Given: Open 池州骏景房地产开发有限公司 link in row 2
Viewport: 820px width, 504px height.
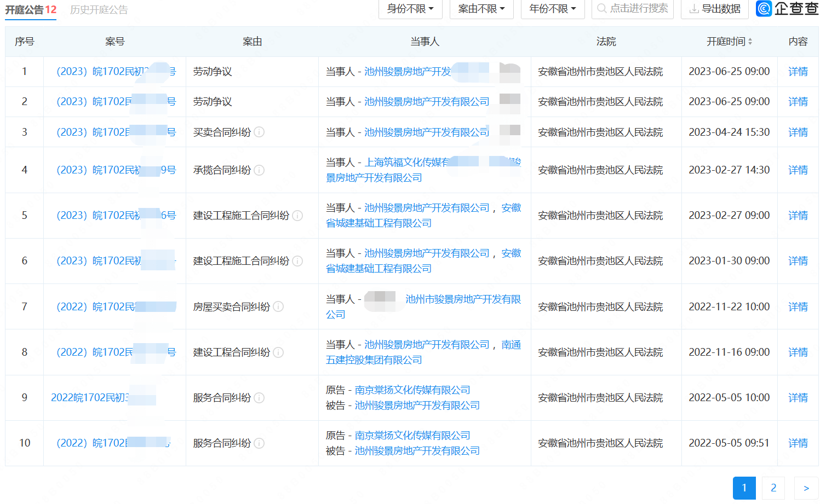Looking at the screenshot, I should [427, 102].
